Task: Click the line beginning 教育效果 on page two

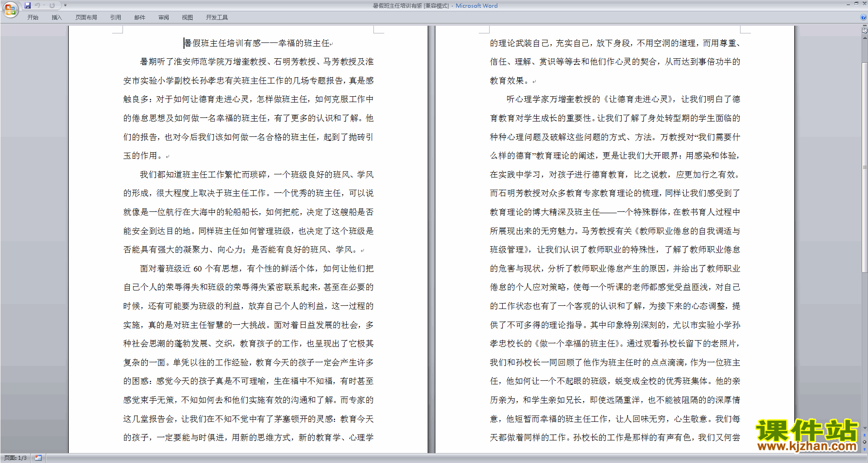Action: pyautogui.click(x=513, y=81)
